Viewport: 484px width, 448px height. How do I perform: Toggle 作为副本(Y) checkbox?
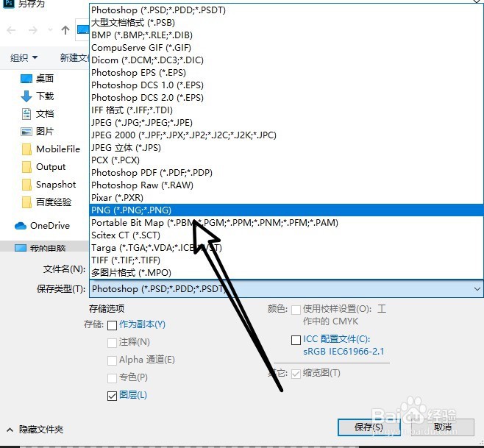point(112,325)
